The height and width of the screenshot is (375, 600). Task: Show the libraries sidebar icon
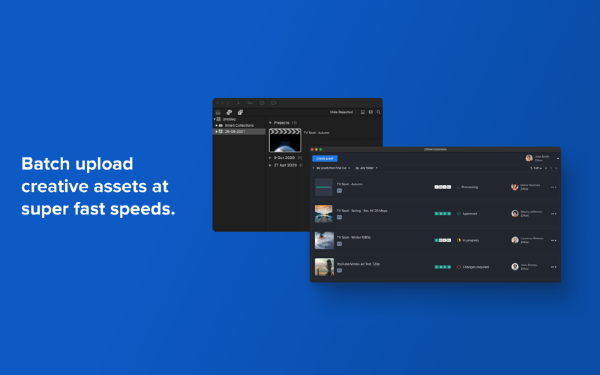tap(218, 112)
